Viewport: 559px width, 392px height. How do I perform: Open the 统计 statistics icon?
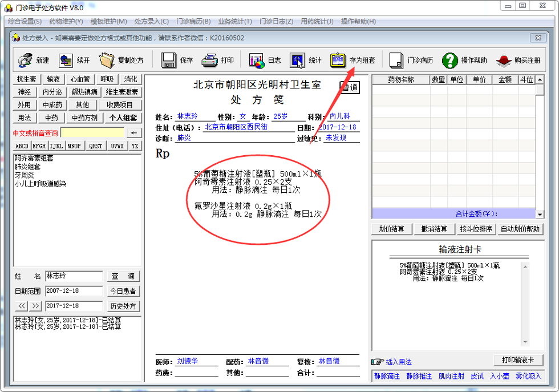click(x=297, y=60)
